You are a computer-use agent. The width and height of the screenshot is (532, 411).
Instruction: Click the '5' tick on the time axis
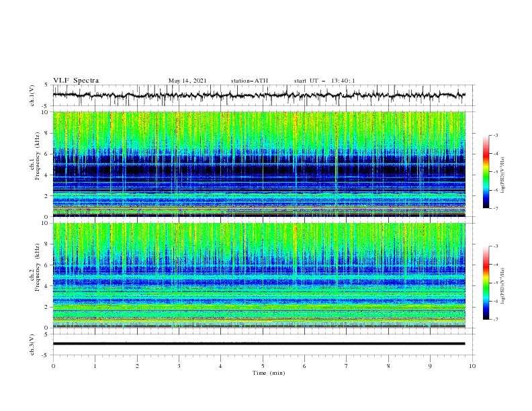pyautogui.click(x=263, y=366)
